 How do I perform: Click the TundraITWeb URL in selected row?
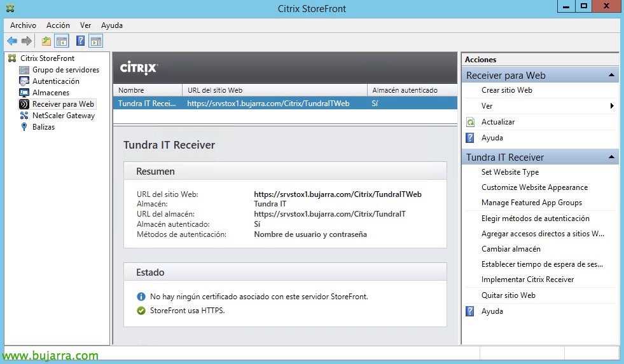pyautogui.click(x=268, y=104)
